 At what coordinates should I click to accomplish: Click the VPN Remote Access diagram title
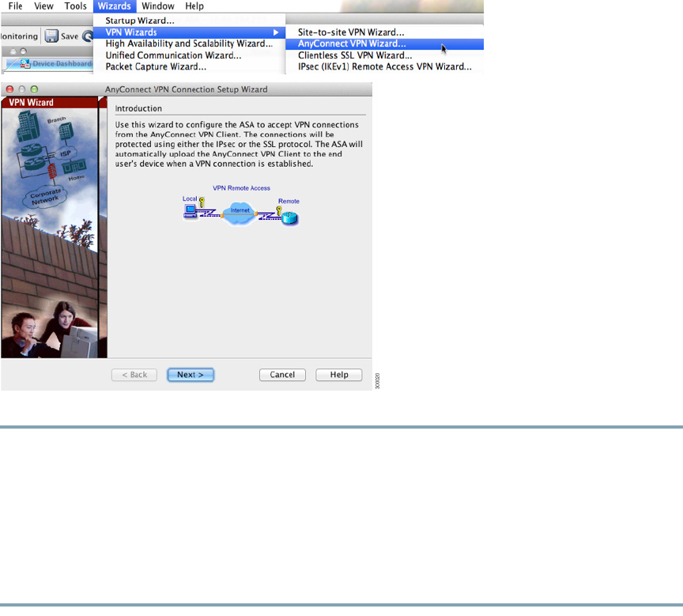click(x=241, y=188)
